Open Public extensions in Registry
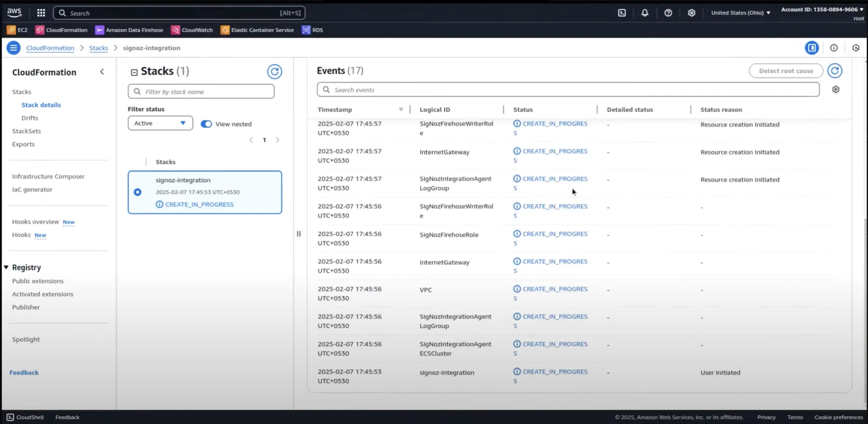This screenshot has width=868, height=424. pos(38,281)
